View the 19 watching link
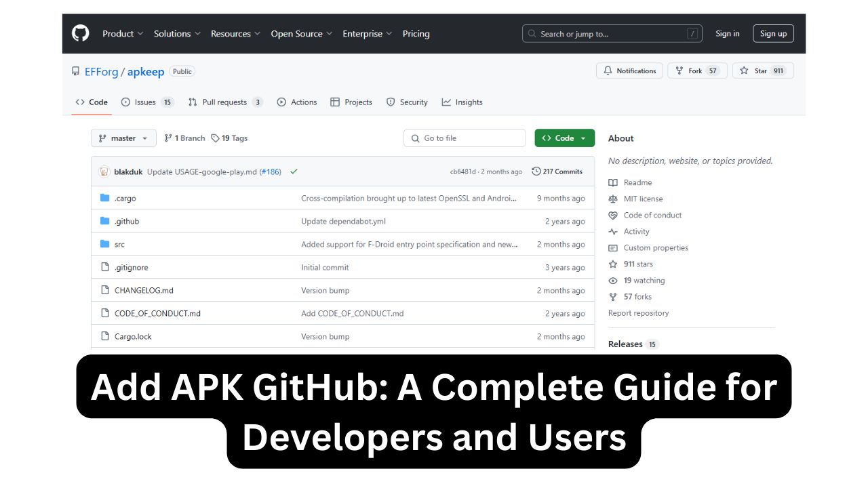Image resolution: width=868 pixels, height=488 pixels. pos(637,281)
